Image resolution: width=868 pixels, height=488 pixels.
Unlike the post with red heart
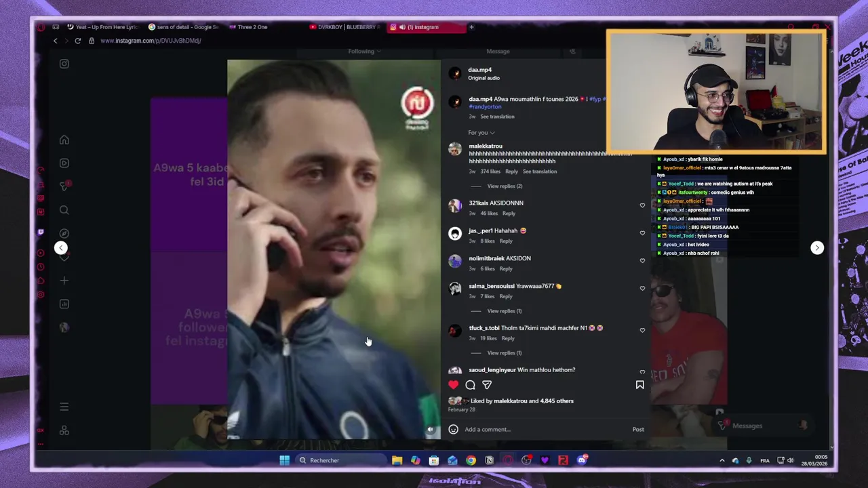click(453, 385)
